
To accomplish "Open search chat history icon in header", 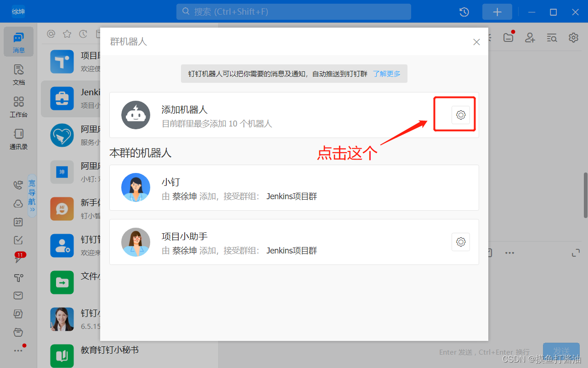I will pyautogui.click(x=552, y=38).
